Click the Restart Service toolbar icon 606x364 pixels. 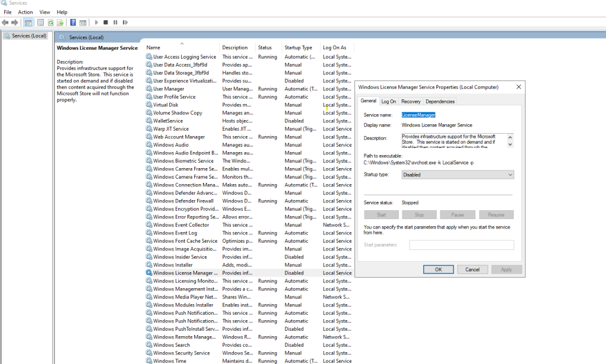point(125,22)
